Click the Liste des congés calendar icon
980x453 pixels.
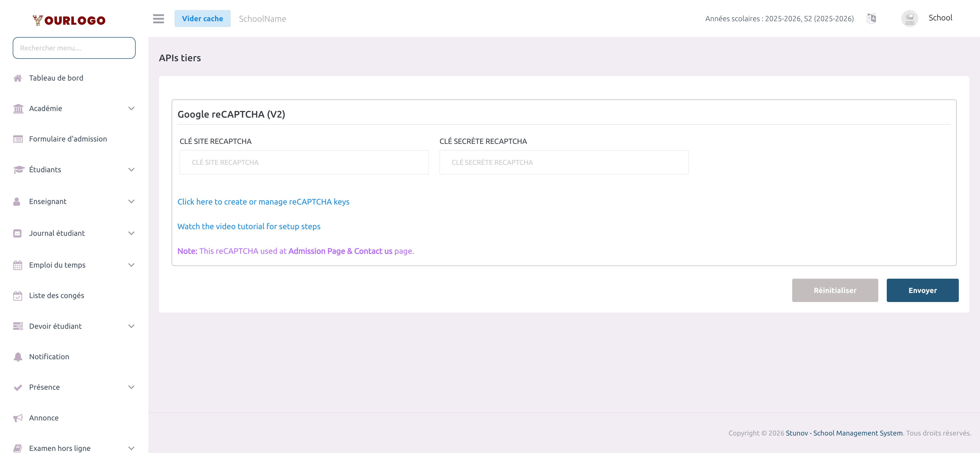click(x=17, y=296)
